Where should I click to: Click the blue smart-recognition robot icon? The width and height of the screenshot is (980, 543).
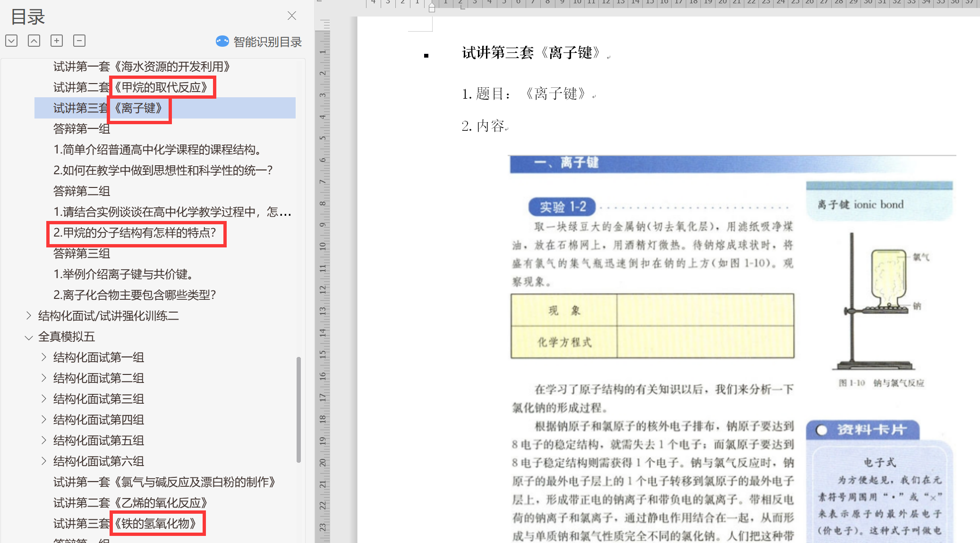[x=222, y=42]
